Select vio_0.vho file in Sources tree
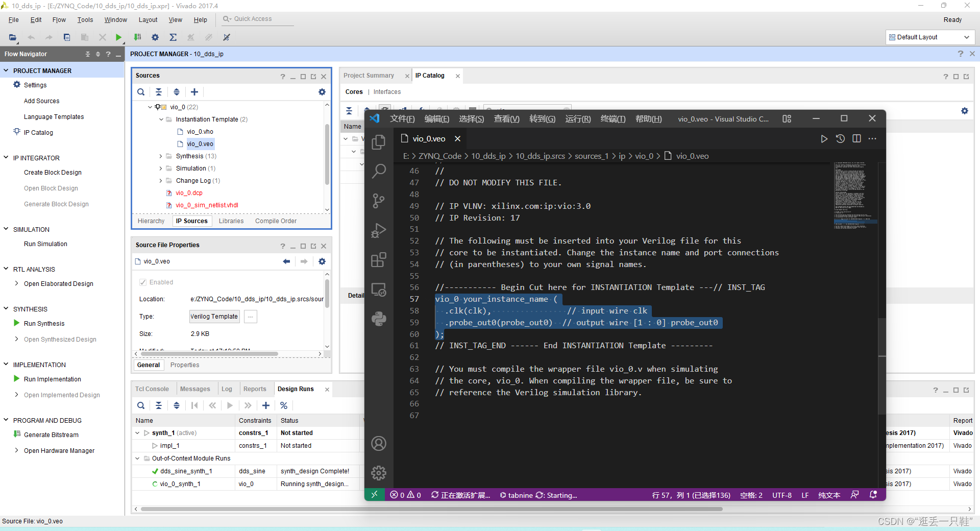980x531 pixels. [200, 132]
